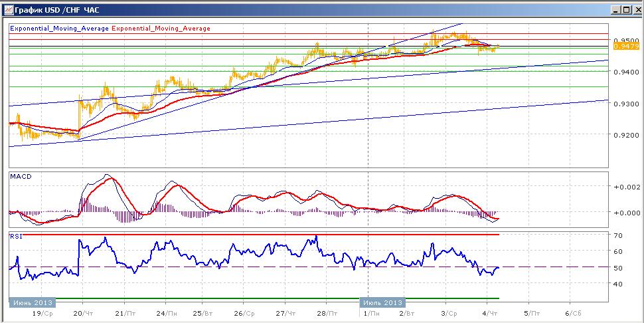644x323 pixels.
Task: Minimize the USD/CHF chart window
Action: (615, 10)
